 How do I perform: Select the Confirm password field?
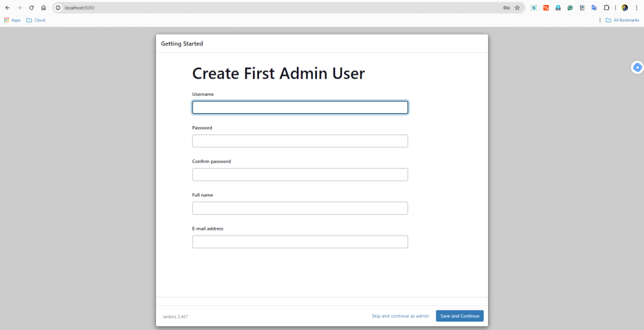300,174
